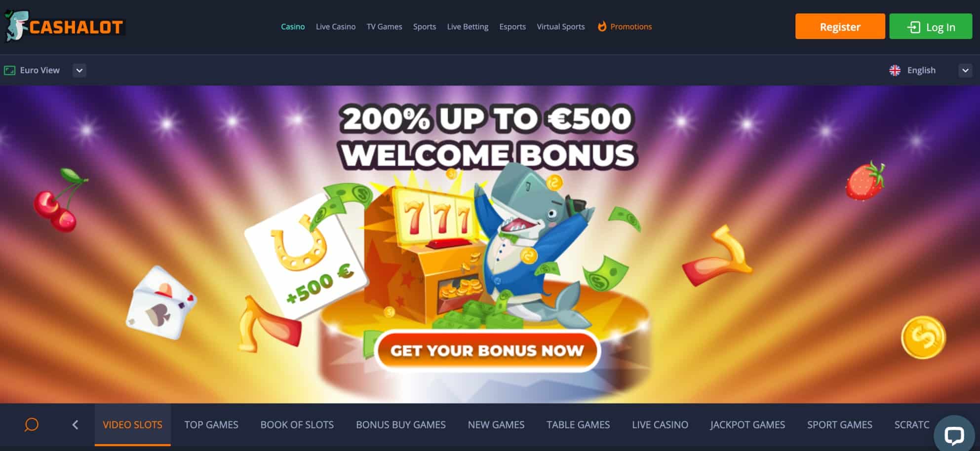Click the slot machine welcome banner image

pos(490,244)
